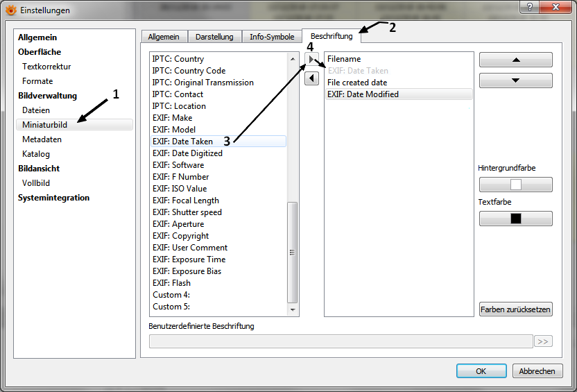Click the add-to-list right arrow button
Viewport: 577px width, 392px height.
pyautogui.click(x=311, y=59)
